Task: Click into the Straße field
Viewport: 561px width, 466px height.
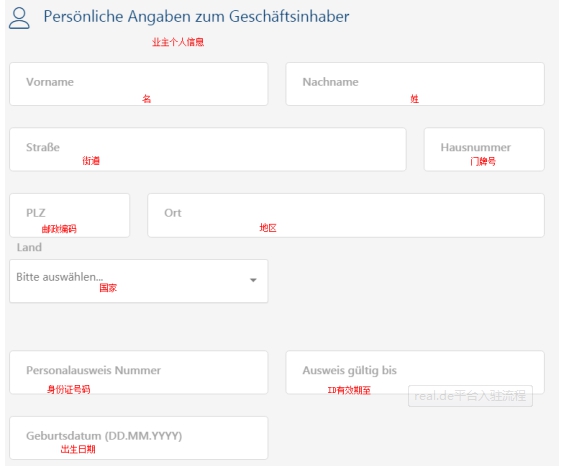Action: [x=208, y=150]
